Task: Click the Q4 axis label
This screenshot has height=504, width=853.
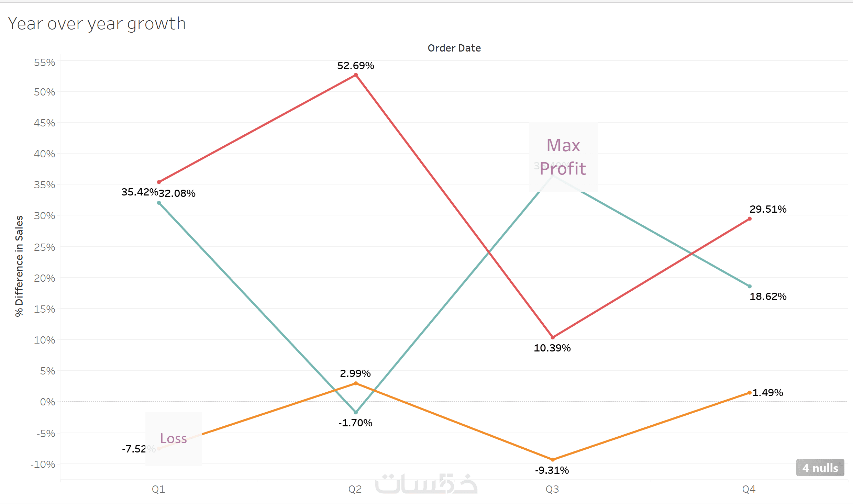Action: click(x=749, y=489)
